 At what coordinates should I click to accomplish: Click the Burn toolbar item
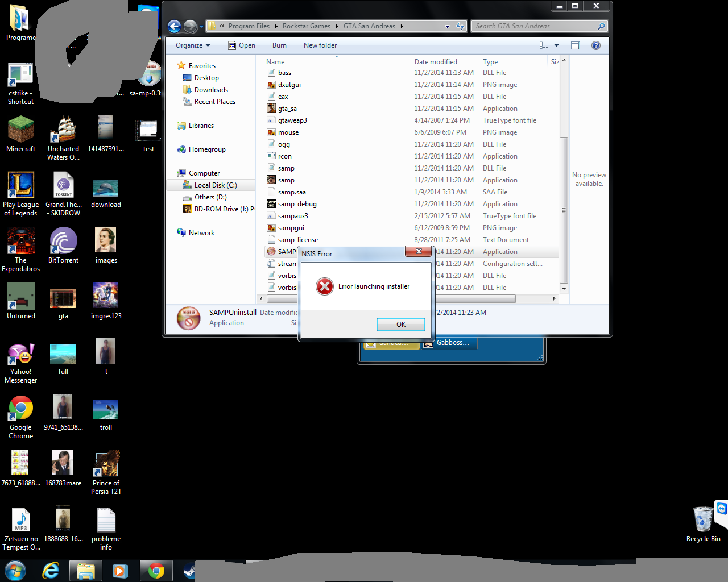(279, 45)
